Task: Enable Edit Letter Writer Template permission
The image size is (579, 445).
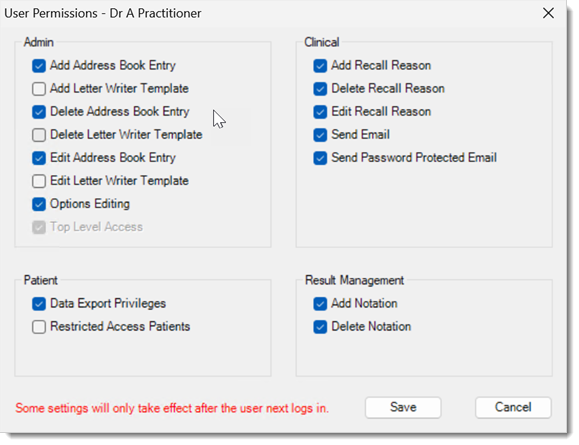Action: [39, 181]
